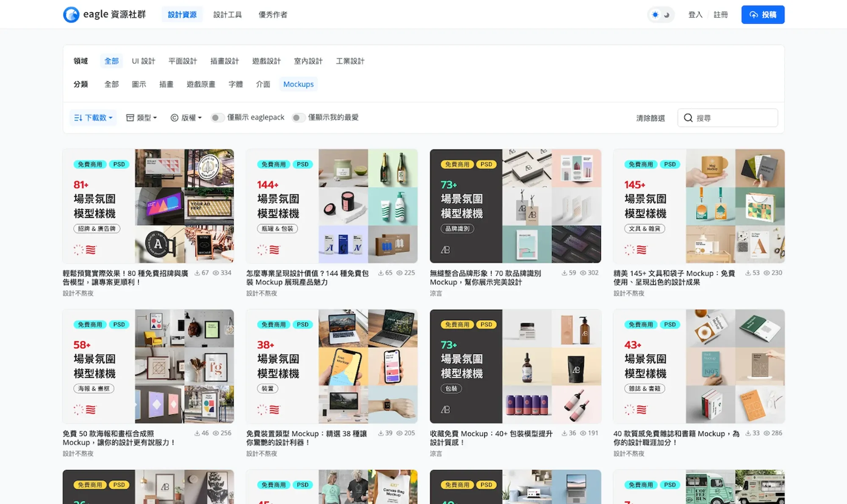
Task: Select 工業設計 domain filter
Action: 350,61
